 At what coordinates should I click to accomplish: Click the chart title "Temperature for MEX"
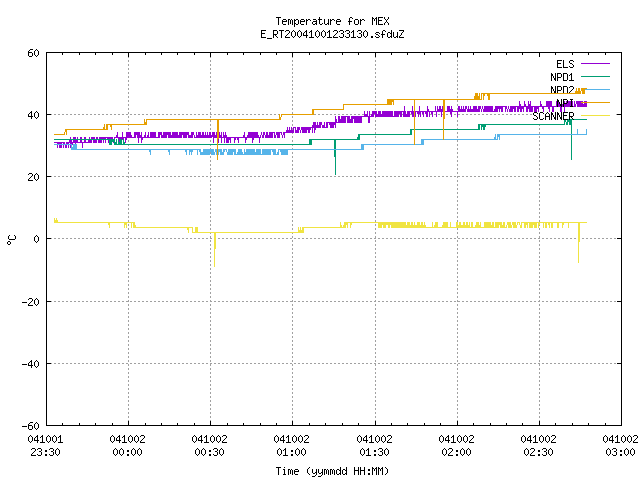(x=332, y=21)
